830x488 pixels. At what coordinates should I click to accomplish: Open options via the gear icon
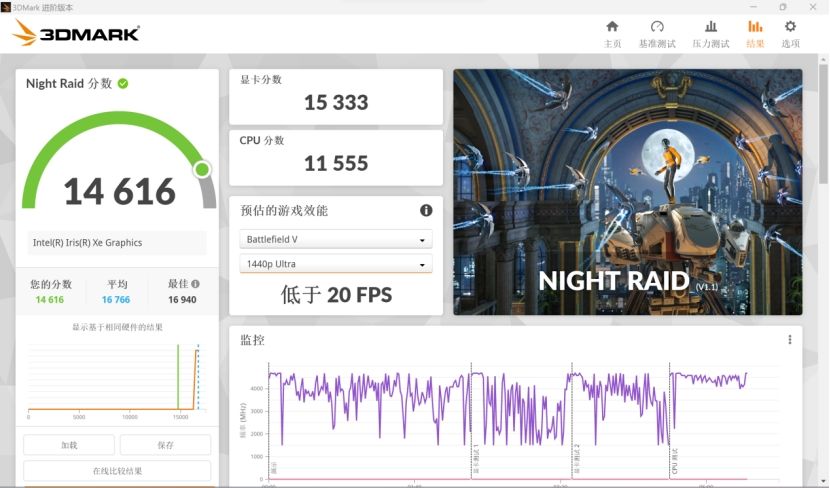[790, 26]
